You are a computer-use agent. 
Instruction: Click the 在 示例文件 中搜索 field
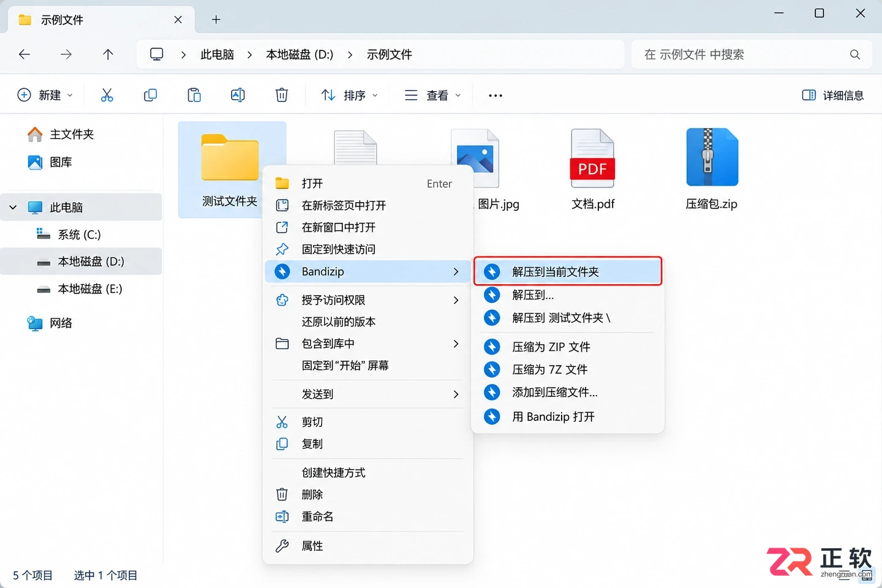(750, 55)
